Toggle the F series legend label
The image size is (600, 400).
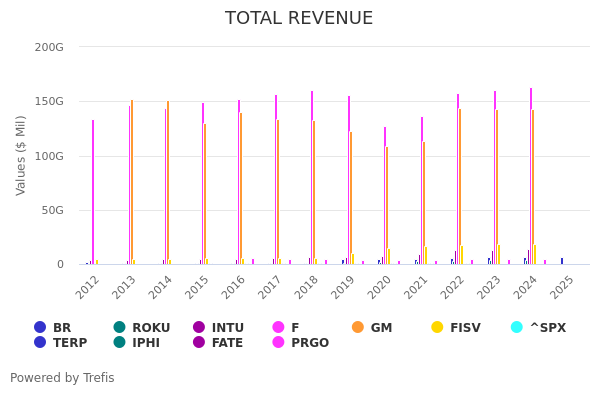tap(295, 328)
